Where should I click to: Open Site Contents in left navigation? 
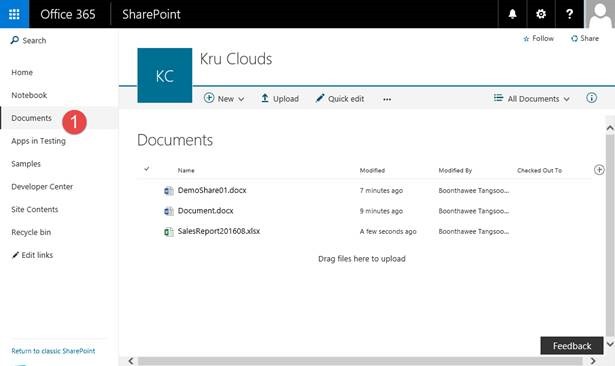[35, 209]
